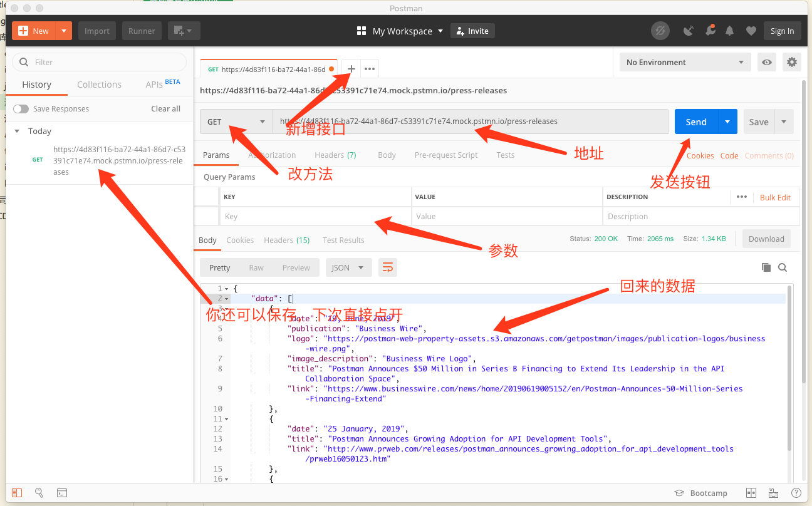Open the settings wrench icon
Viewport: 812px width, 506px height.
[710, 31]
